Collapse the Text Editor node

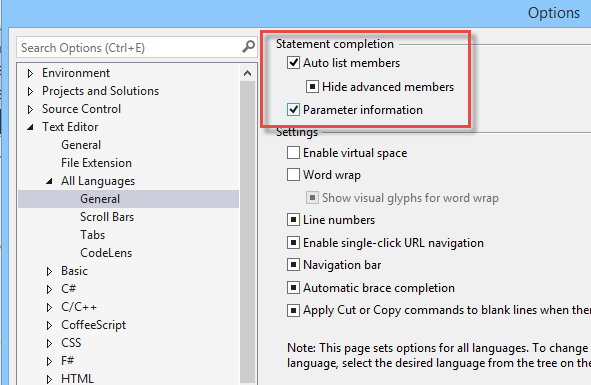click(x=31, y=127)
